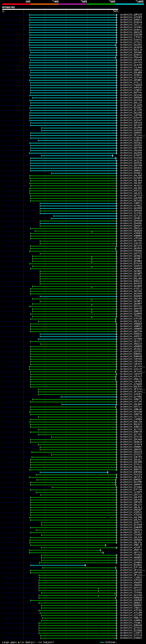146x644 pixels.
Task: Open hit UniRef100_P28002
Action: [131, 40]
